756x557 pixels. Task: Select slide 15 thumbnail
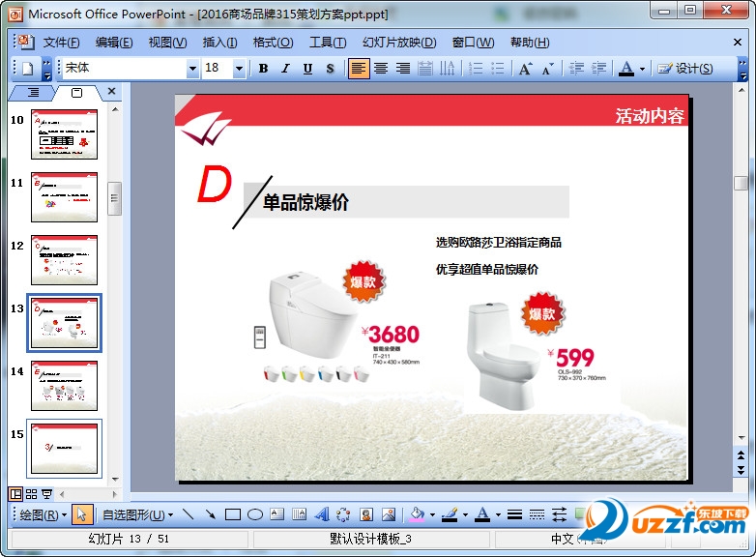point(64,449)
